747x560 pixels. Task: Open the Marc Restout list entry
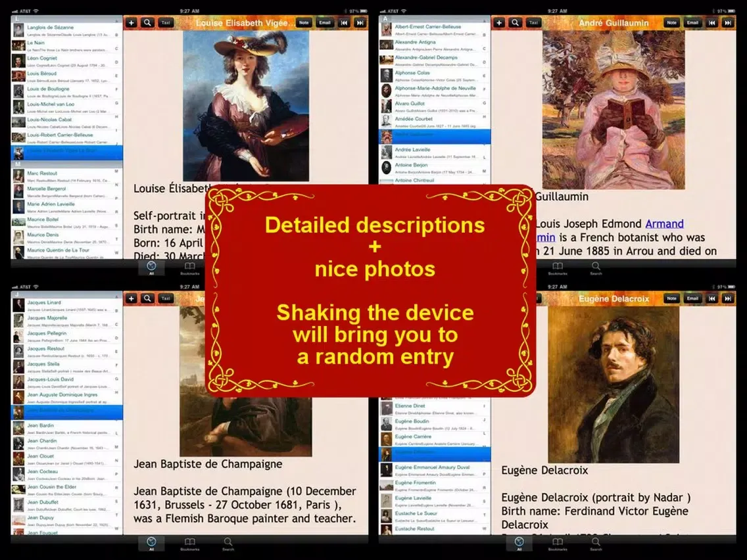coord(66,176)
